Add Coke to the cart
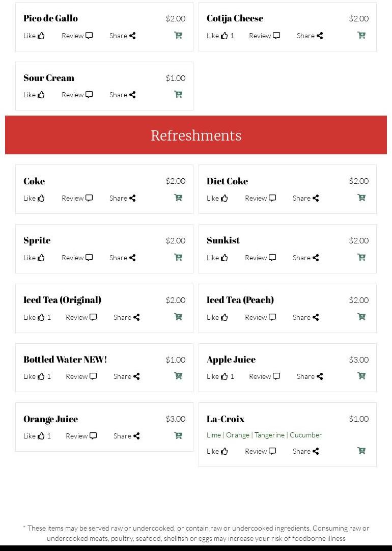The height and width of the screenshot is (551, 392). [x=178, y=198]
